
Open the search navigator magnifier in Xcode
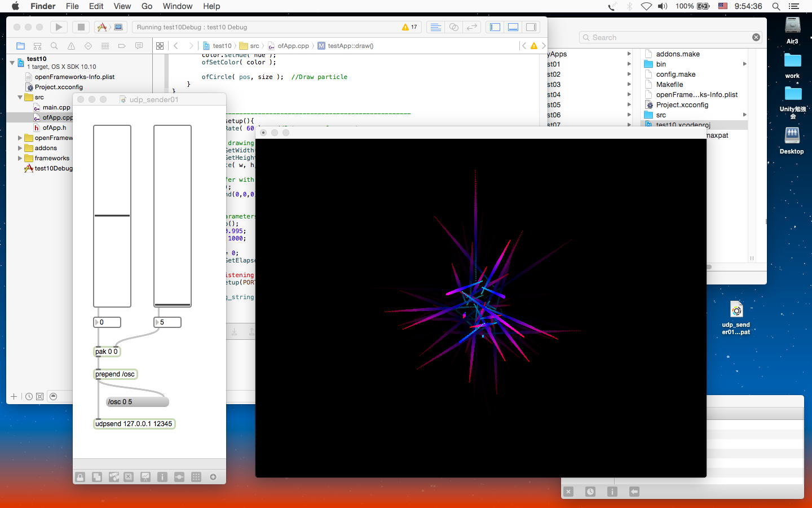54,46
